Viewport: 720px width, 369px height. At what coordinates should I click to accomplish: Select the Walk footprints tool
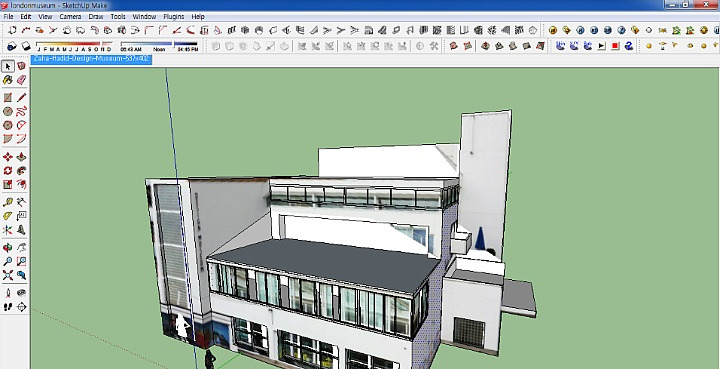tap(8, 307)
